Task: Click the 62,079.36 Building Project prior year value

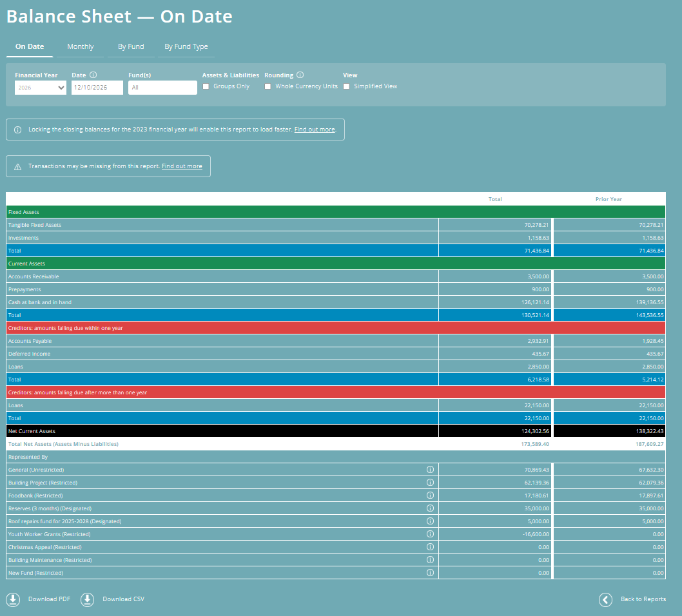Action: pyautogui.click(x=652, y=483)
